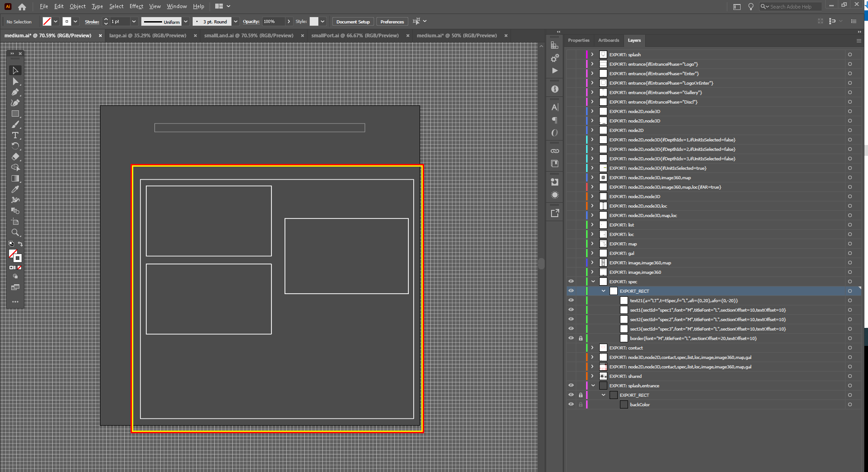The width and height of the screenshot is (868, 472).
Task: Hide the EXPORT: splash,entrance layer
Action: [571, 386]
